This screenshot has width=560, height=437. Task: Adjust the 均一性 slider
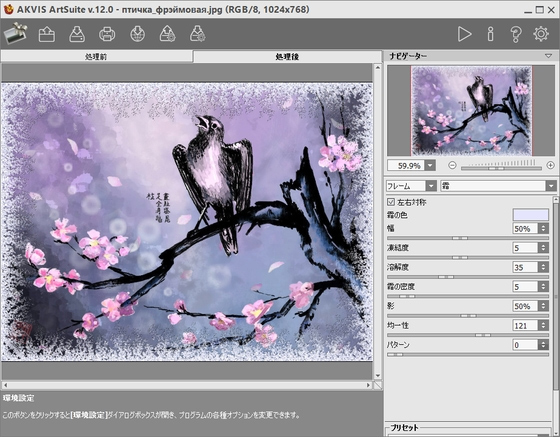tap(468, 335)
